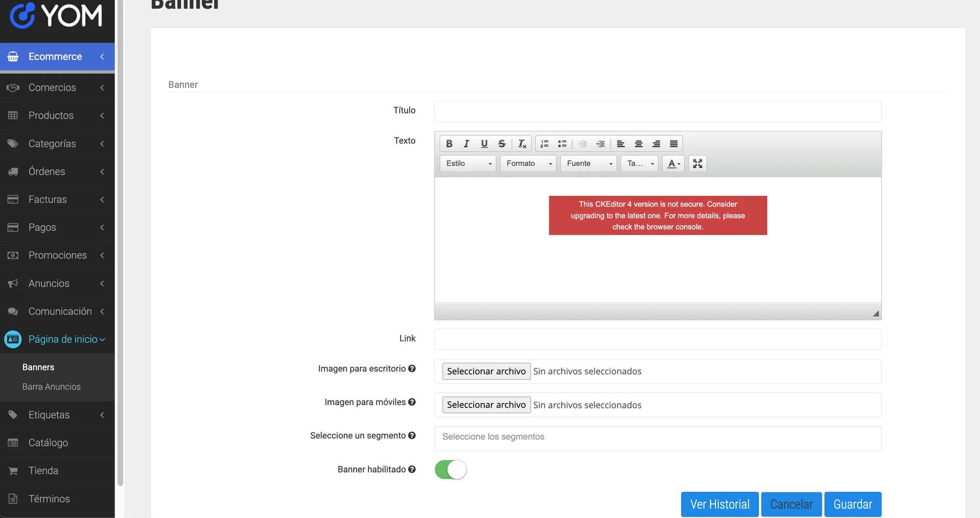Open Barra Anuncios submenu item
980x518 pixels.
tap(51, 386)
